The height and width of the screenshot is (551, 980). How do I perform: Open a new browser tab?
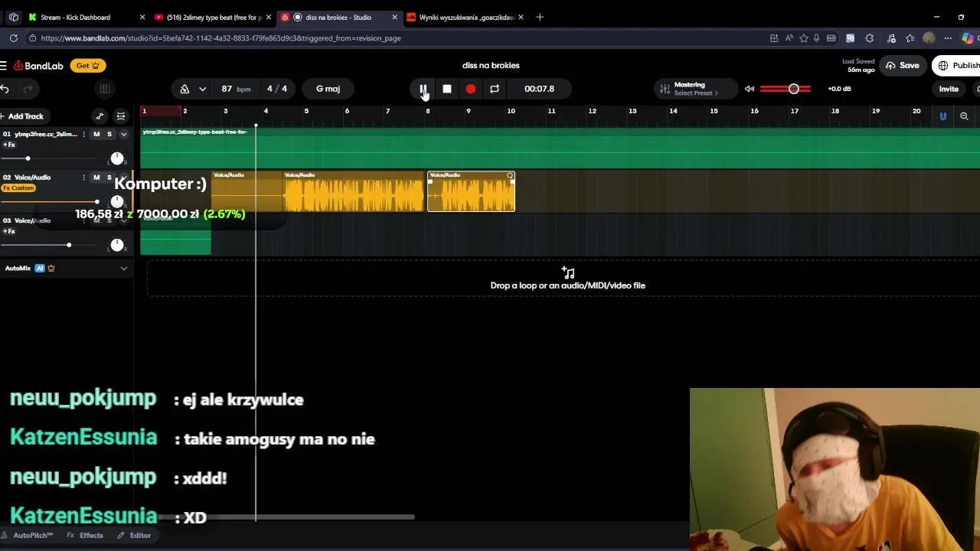[x=540, y=17]
